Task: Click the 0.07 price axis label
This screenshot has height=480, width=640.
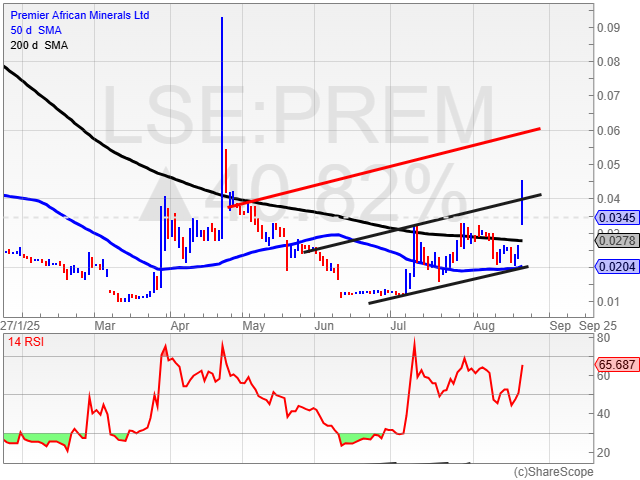Action: (608, 96)
